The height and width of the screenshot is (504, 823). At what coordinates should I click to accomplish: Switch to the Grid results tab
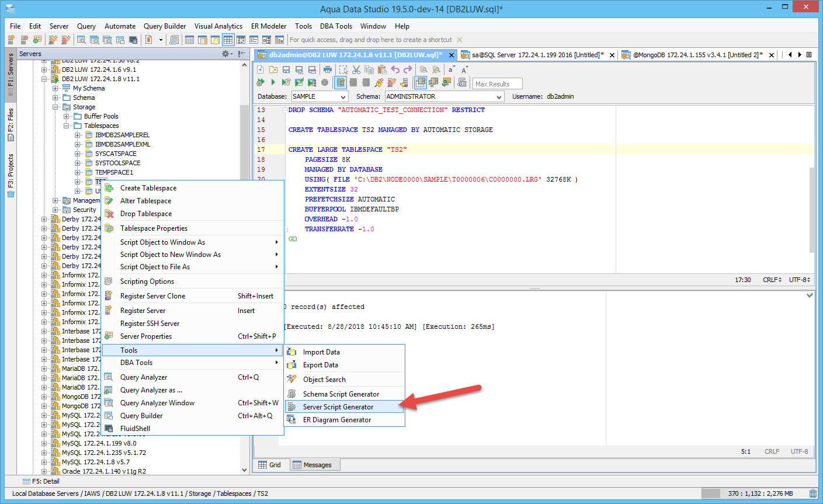point(270,465)
